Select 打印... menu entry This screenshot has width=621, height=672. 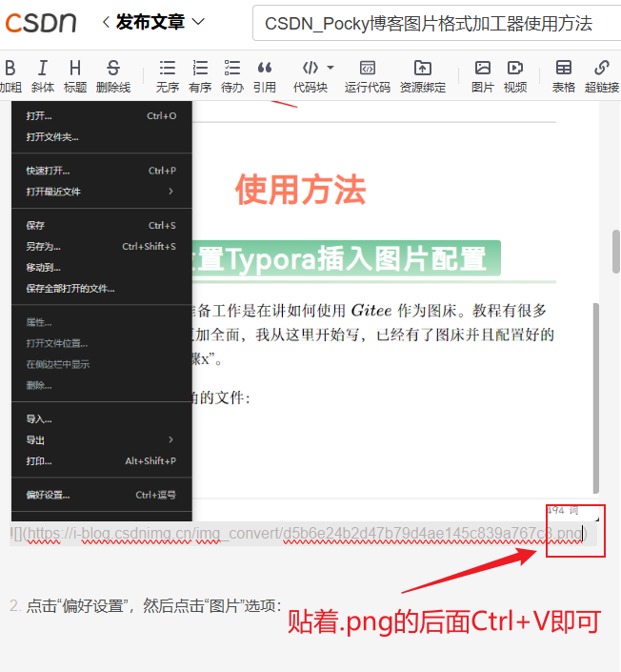click(x=102, y=461)
